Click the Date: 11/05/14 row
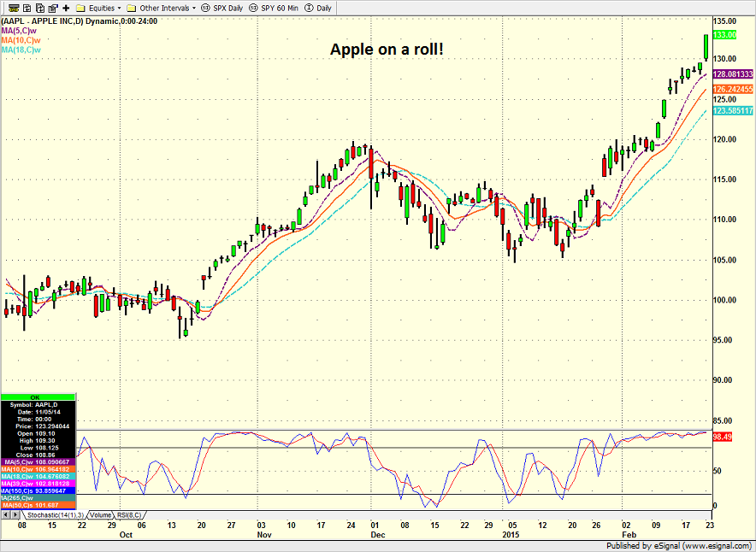The width and height of the screenshot is (756, 552). coord(38,412)
